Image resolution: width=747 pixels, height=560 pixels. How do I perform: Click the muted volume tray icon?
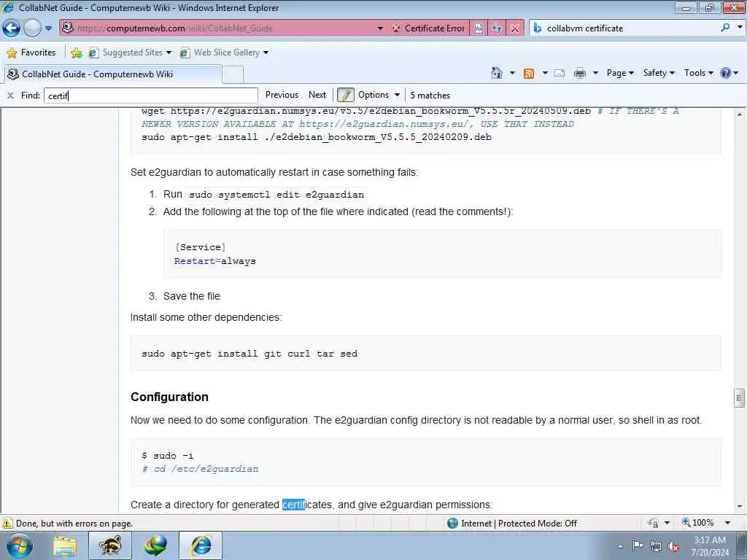click(x=673, y=546)
